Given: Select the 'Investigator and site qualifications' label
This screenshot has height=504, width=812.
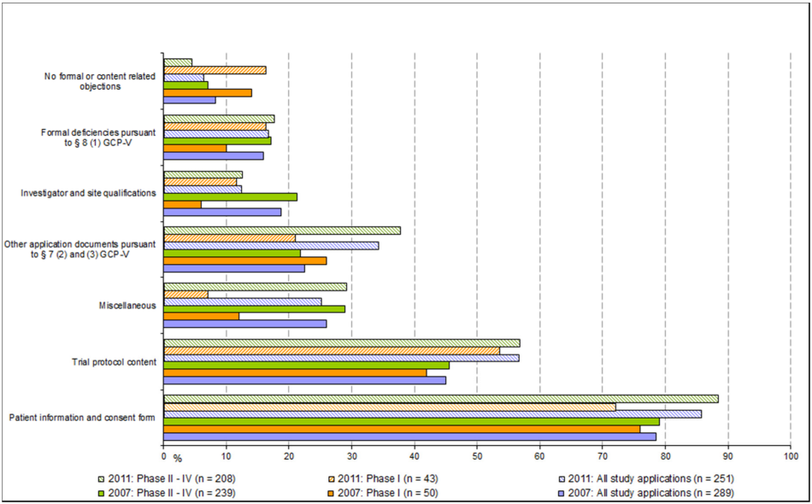Looking at the screenshot, I should pos(89,193).
